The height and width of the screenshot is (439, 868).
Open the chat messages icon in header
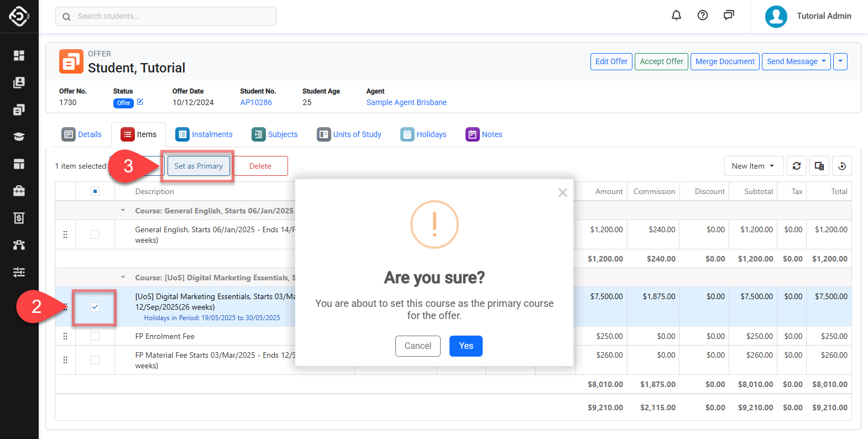tap(729, 15)
